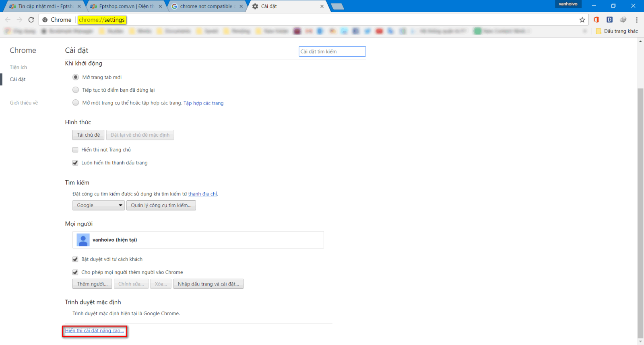The height and width of the screenshot is (345, 644).
Task: Toggle 'Cho phép mọi người thêm người vào Chrome'
Action: click(x=75, y=272)
